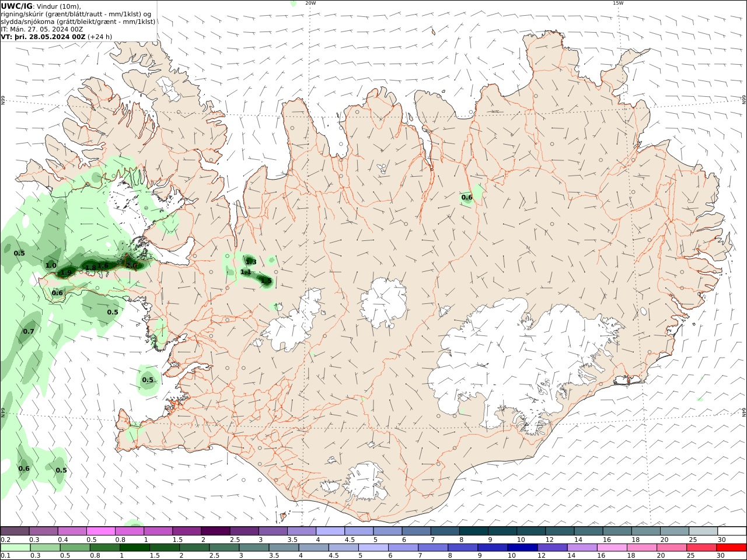Viewport: 747px width, 560px height.
Task: Click the deep blue swatch labeled 10 in lower scale
Action: (522, 548)
